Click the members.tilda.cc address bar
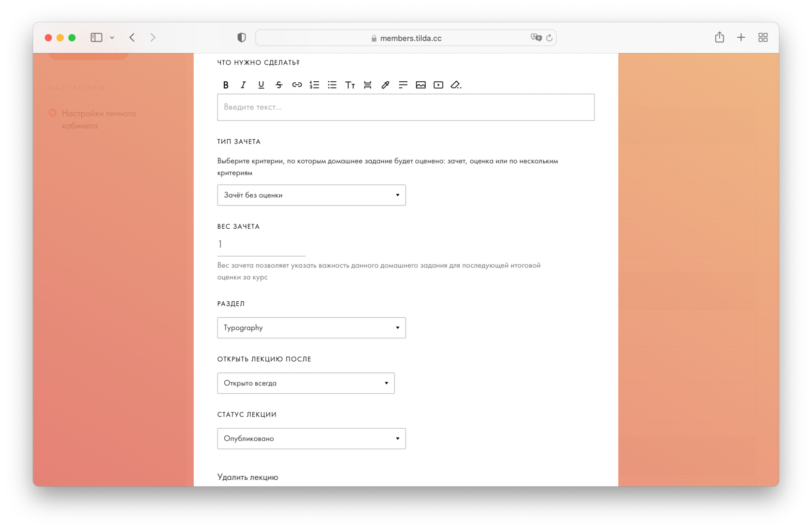The height and width of the screenshot is (530, 812). [x=406, y=38]
